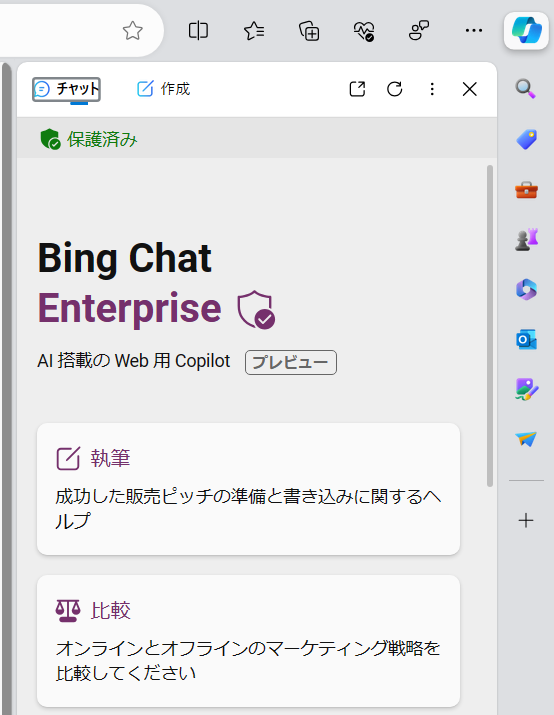Close the Copilot sidebar pane

click(x=469, y=89)
